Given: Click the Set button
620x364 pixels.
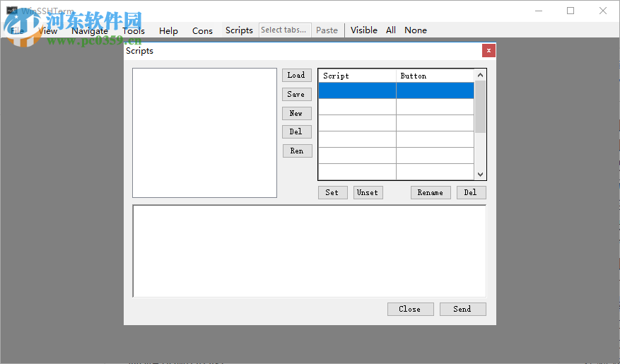Looking at the screenshot, I should point(333,192).
